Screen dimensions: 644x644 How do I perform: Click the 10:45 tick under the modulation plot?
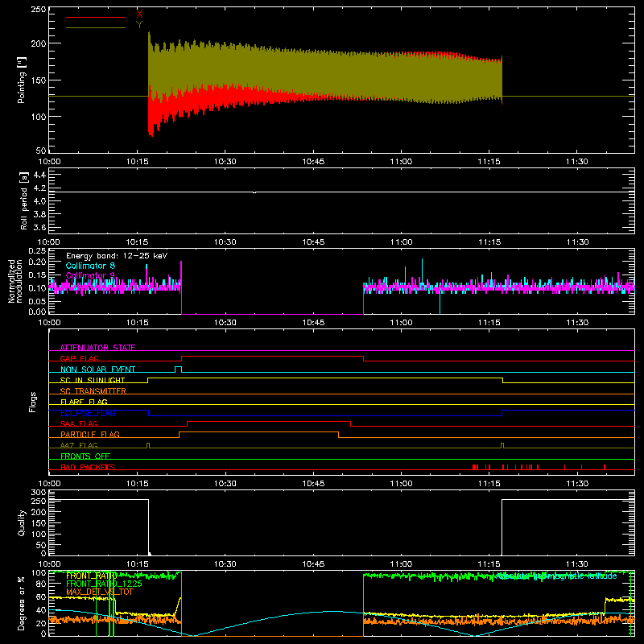[x=313, y=323]
